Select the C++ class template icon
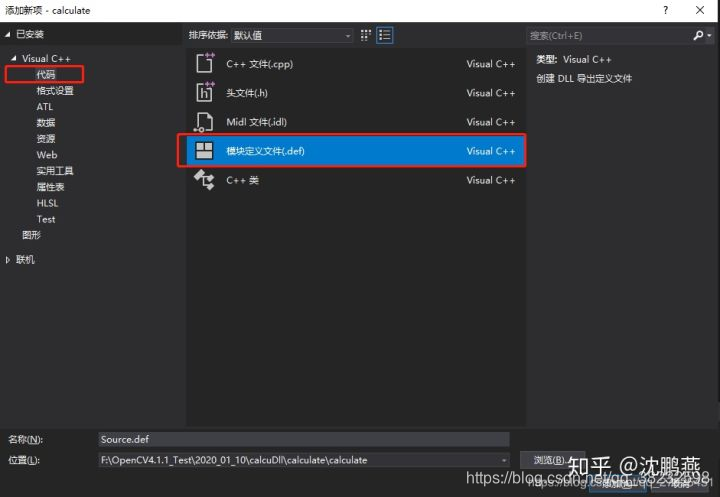720x497 pixels. point(204,180)
